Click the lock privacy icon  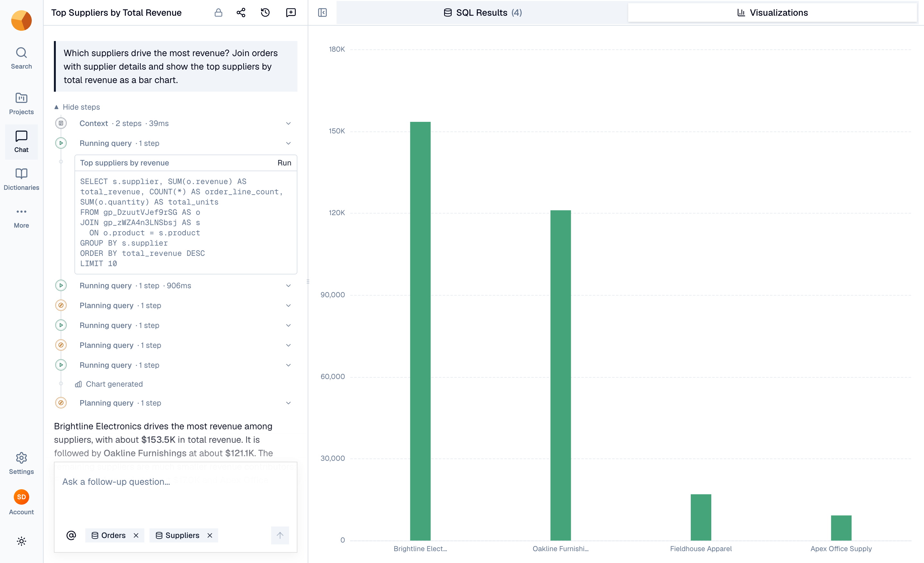coord(218,13)
